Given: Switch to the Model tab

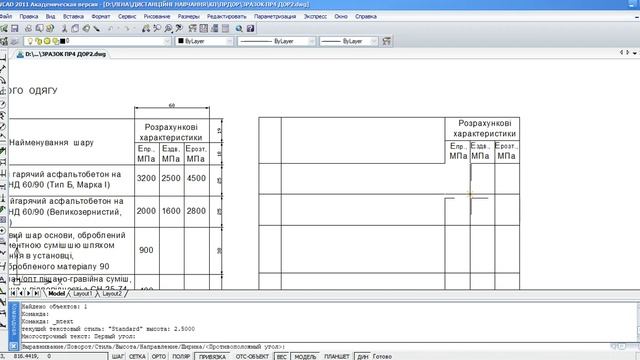Looking at the screenshot, I should click(x=56, y=293).
